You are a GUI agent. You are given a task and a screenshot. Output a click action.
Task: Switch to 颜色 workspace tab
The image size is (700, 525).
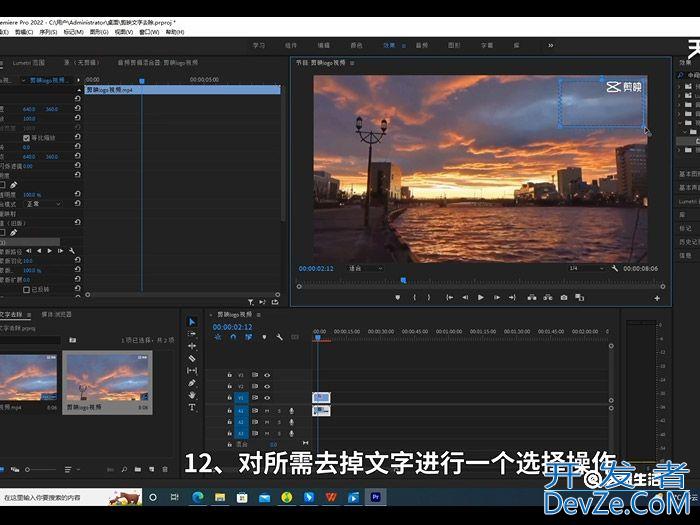coord(356,45)
